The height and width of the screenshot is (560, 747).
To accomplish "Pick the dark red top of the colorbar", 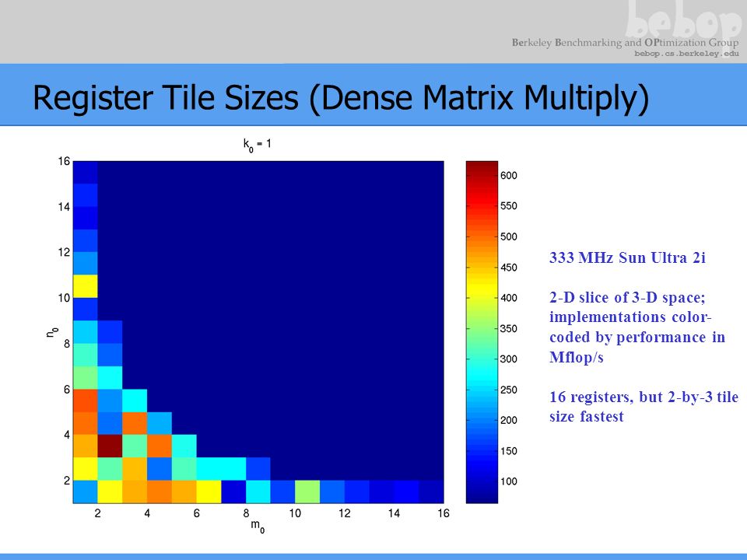I will tap(482, 166).
